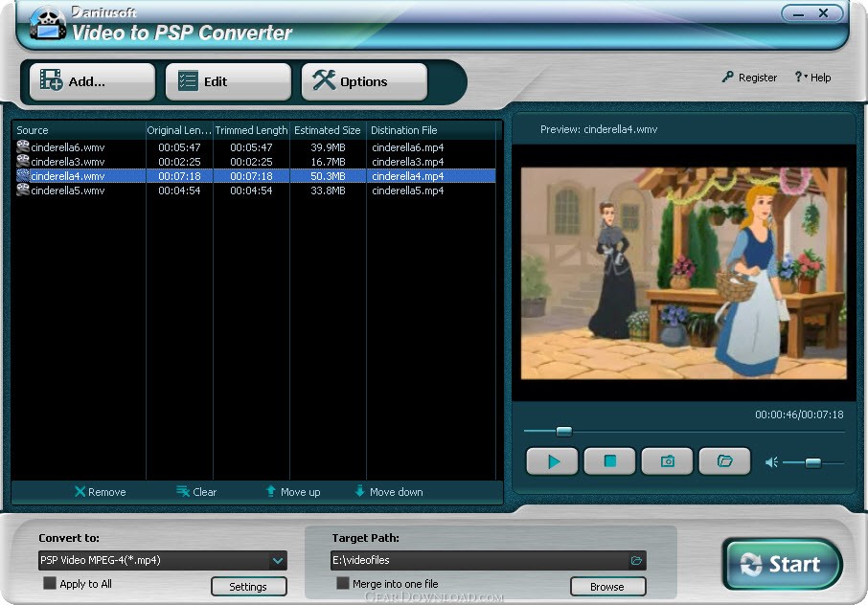
Task: Select cinderella4.wmv source row
Action: click(255, 176)
